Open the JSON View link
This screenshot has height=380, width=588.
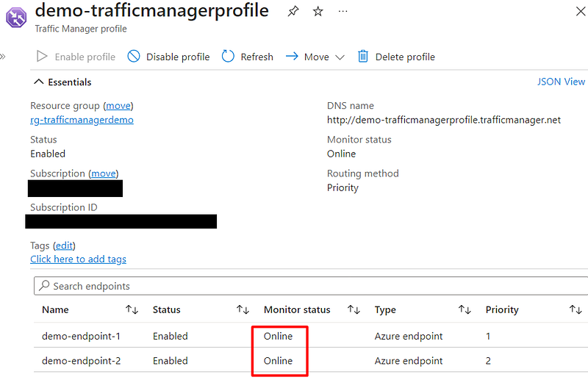click(561, 82)
